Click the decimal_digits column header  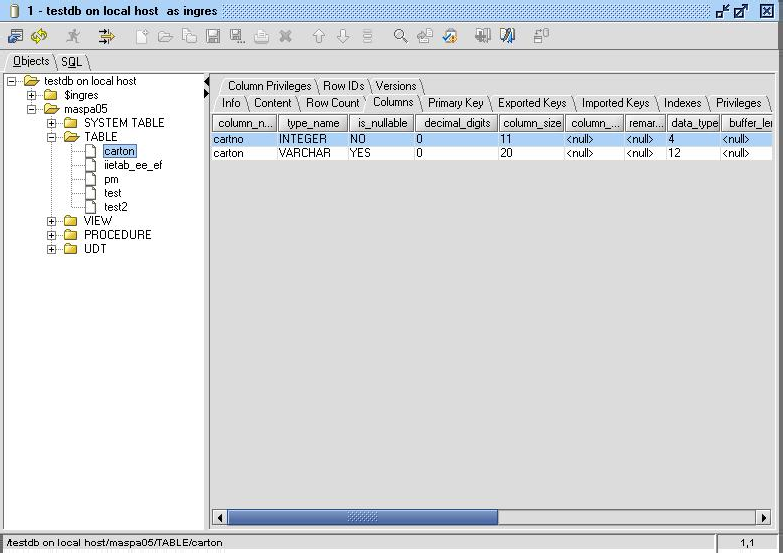pos(456,123)
